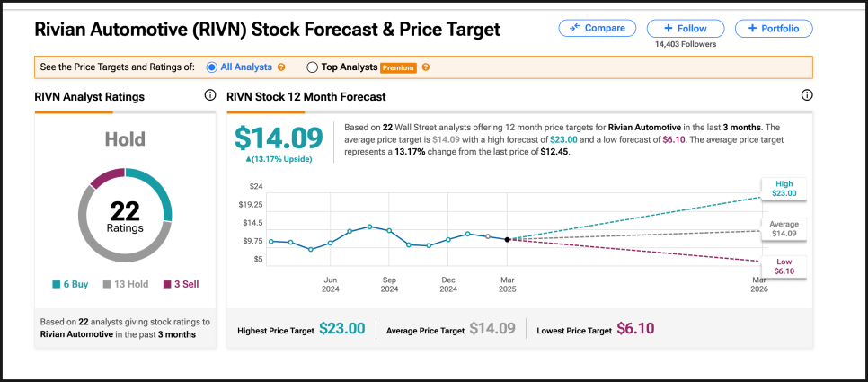Click the Sep 2024 axis label
The width and height of the screenshot is (868, 382).
pyautogui.click(x=389, y=285)
